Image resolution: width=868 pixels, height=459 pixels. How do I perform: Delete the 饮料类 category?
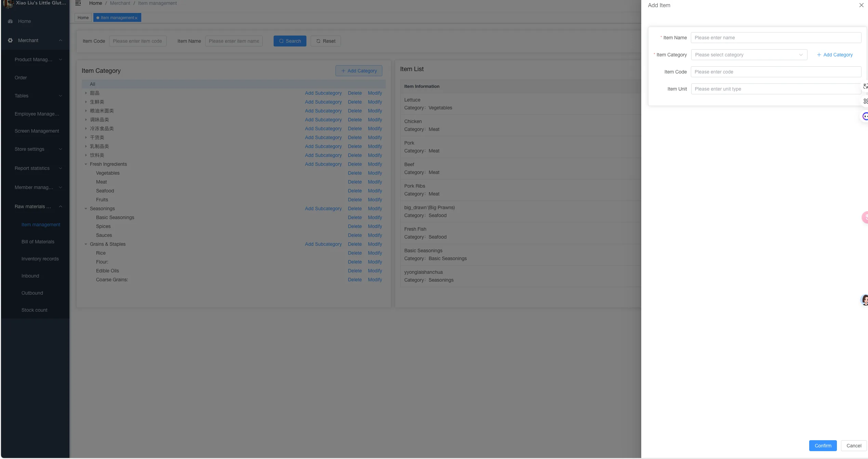[x=355, y=155]
